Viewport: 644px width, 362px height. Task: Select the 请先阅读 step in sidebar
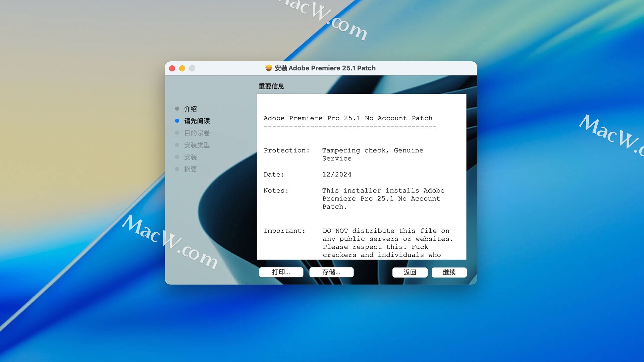pyautogui.click(x=197, y=121)
